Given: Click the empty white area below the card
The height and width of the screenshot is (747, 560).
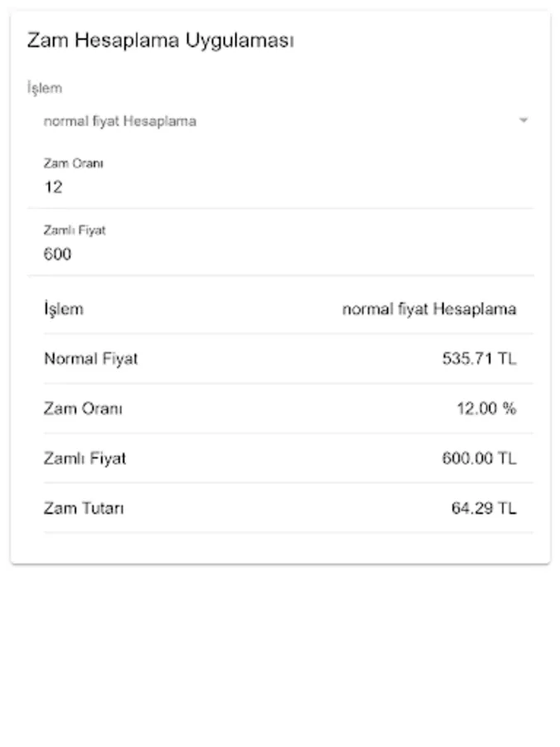Looking at the screenshot, I should (x=280, y=656).
